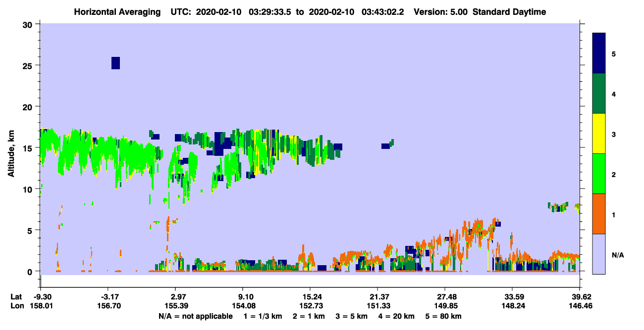The height and width of the screenshot is (330, 644).
Task: Click the '5 = 80 km' legend entry
Action: click(444, 316)
